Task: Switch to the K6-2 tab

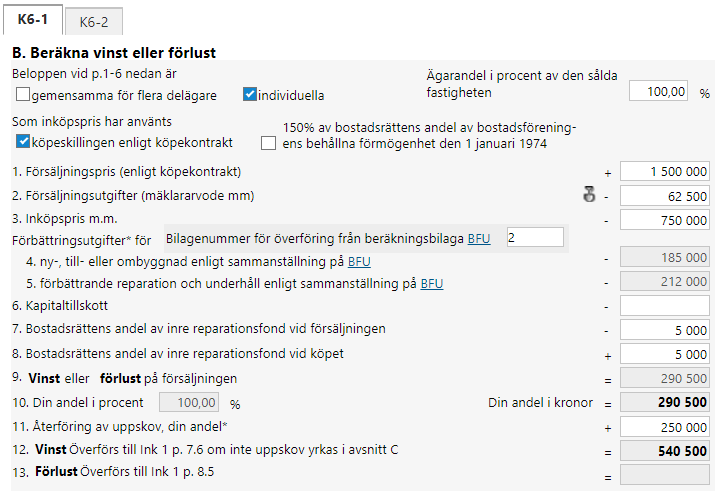Action: coord(94,21)
